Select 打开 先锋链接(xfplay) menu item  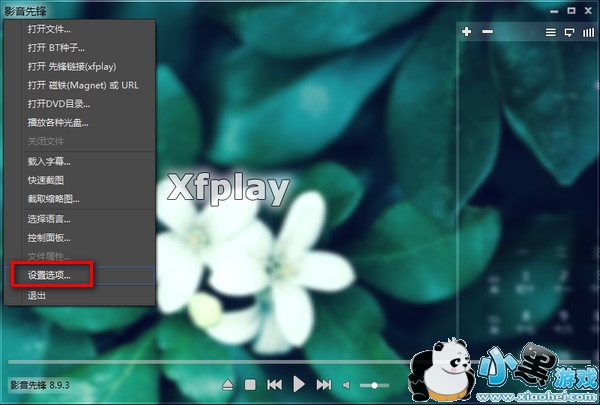(x=80, y=67)
